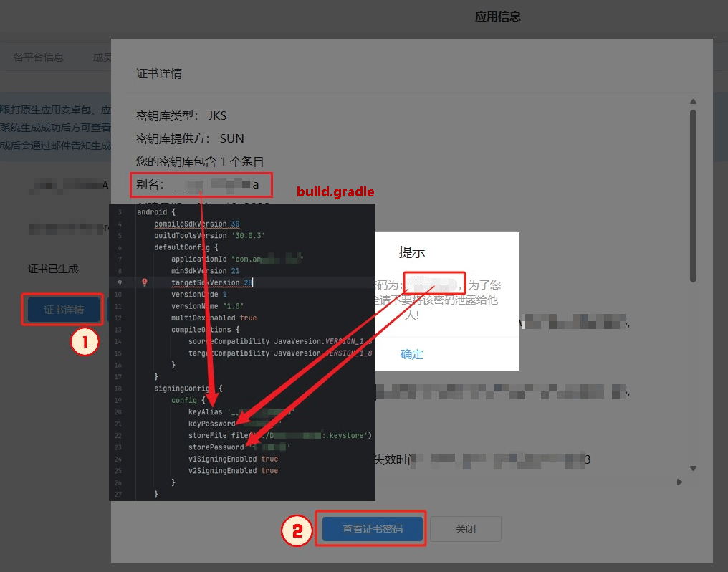Click the scrollbar up arrow icon
Viewport: 728px width, 572px height.
pos(693,100)
